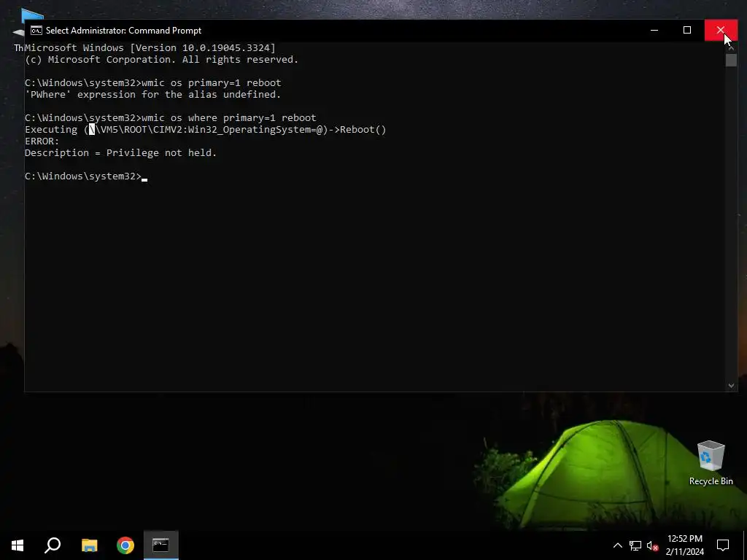
Task: Show desktop via taskbar end strip
Action: 745,545
